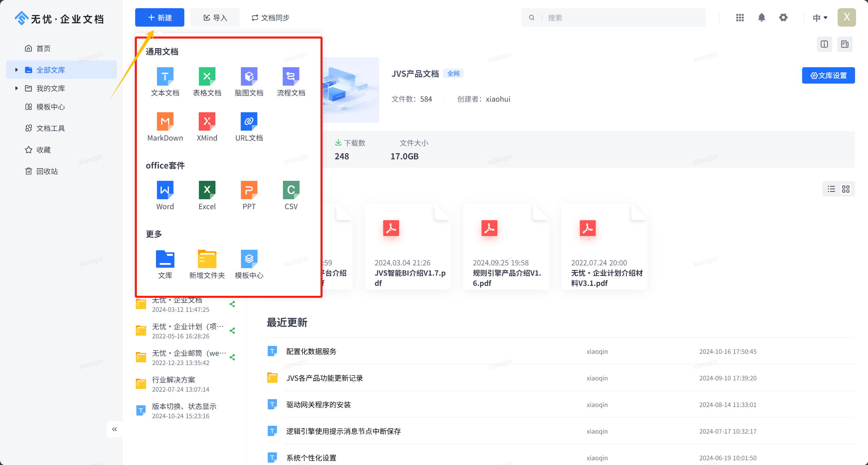Create a new XMind document
This screenshot has width=868, height=465.
(207, 126)
